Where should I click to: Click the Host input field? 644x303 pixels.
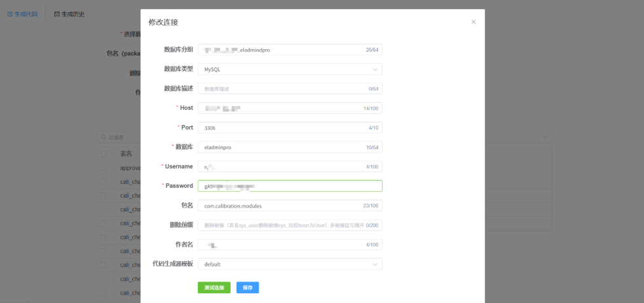[x=290, y=108]
